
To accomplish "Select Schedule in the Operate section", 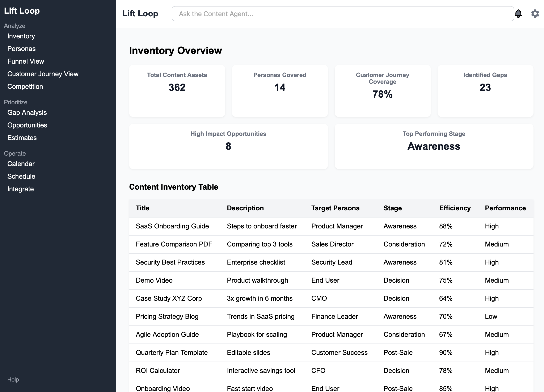I will click(21, 176).
